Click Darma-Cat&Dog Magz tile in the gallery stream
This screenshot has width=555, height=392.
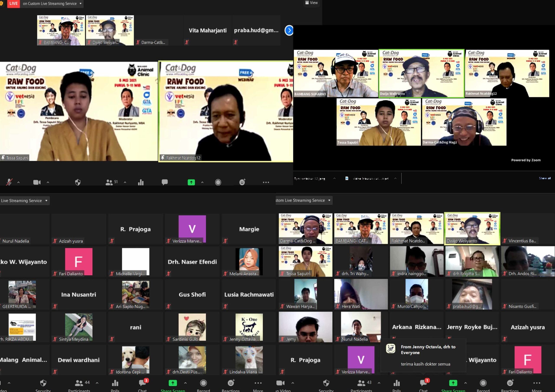[464, 122]
